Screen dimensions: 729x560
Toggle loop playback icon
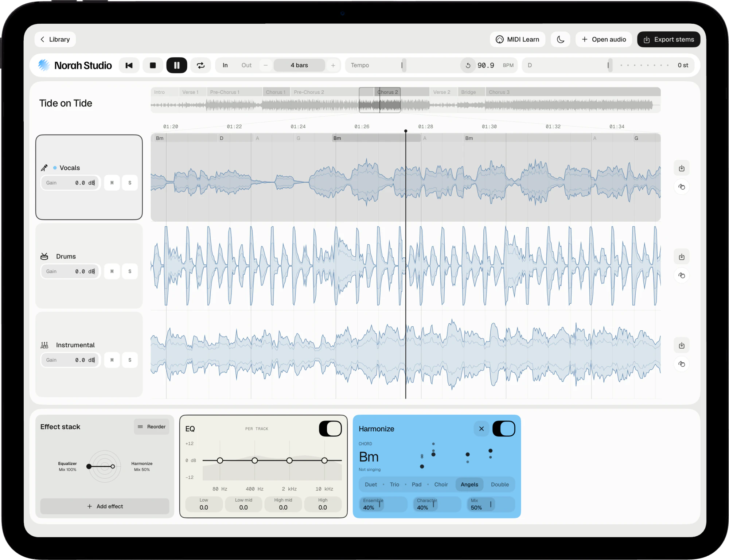click(x=201, y=65)
